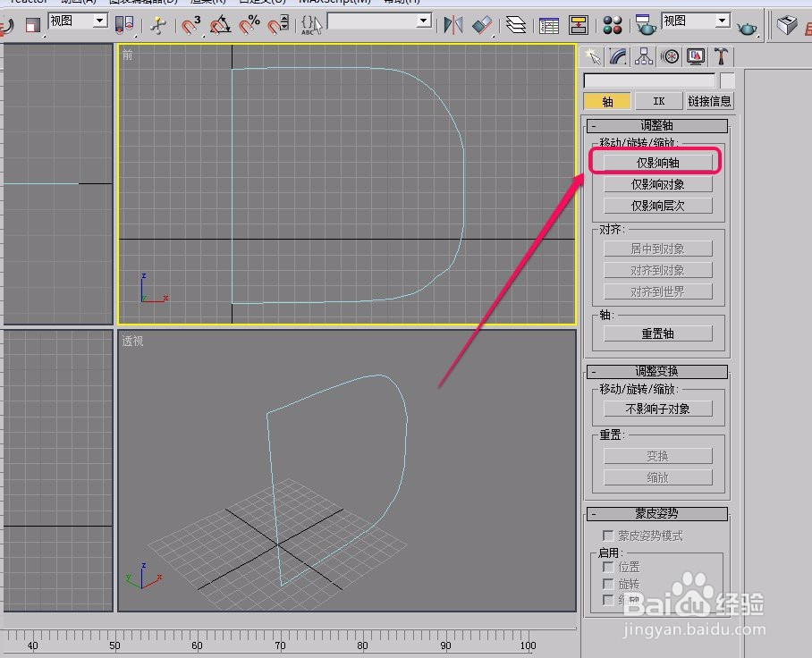Click the 缩放 reset button
Viewport: 812px width, 658px height.
tap(657, 477)
